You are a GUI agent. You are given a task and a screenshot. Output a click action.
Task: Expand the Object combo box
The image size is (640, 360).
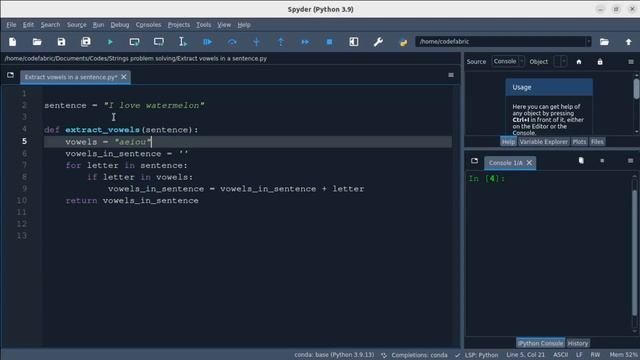(560, 62)
